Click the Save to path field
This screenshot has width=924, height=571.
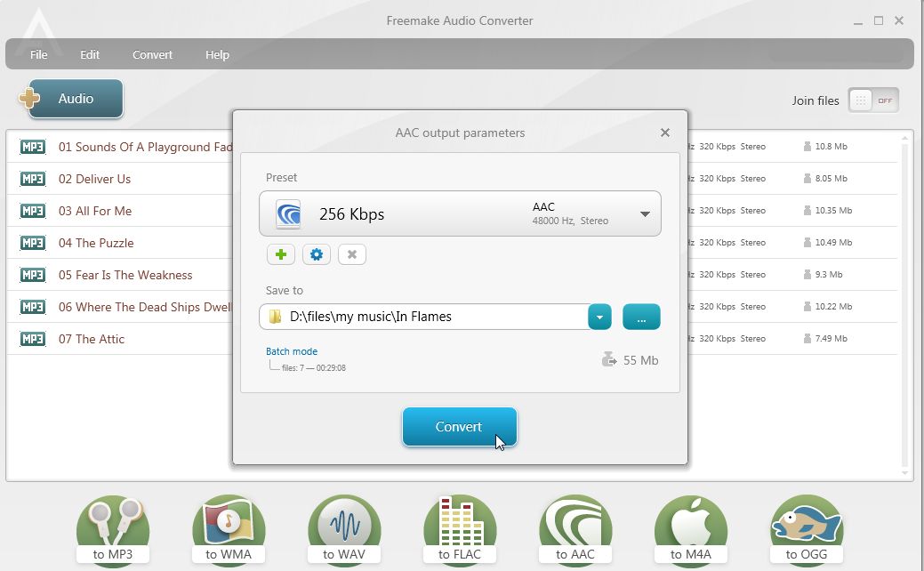(423, 317)
